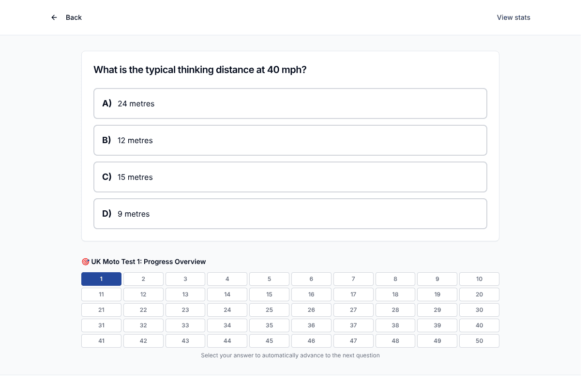588x382 pixels.
Task: Go to question 16
Action: pyautogui.click(x=311, y=294)
